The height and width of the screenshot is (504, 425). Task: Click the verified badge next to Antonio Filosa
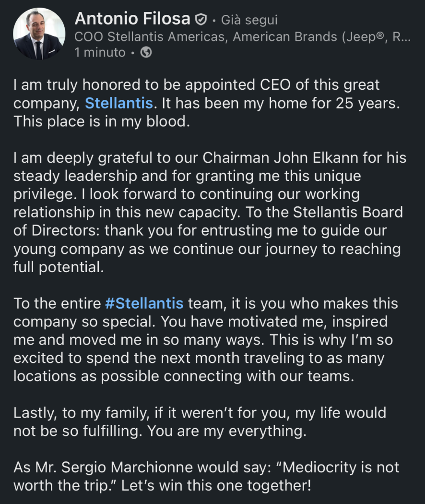coord(201,20)
